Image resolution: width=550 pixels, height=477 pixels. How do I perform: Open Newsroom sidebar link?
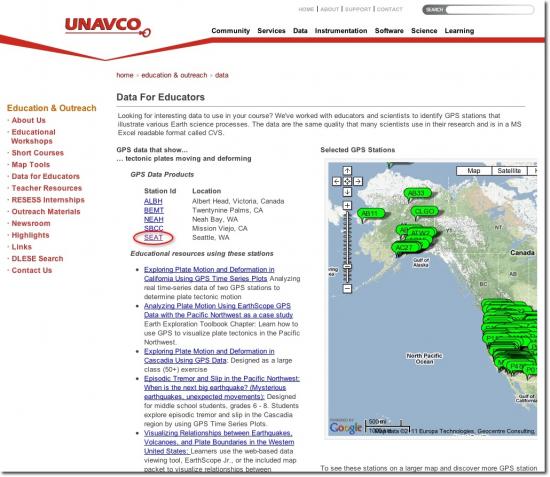click(x=31, y=223)
